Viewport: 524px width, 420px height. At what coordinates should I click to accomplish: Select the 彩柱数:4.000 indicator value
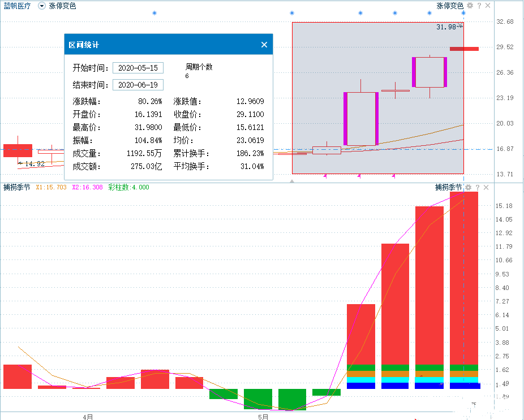pyautogui.click(x=128, y=187)
